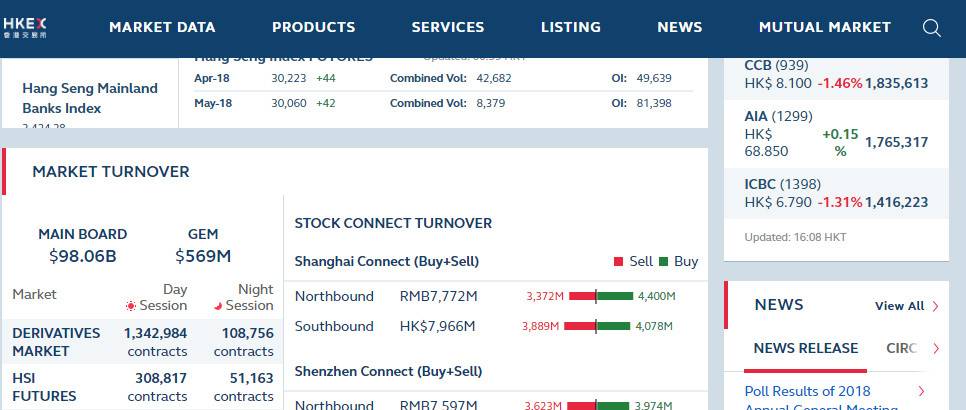966x410 pixels.
Task: Expand the Listing menu
Action: click(x=570, y=27)
